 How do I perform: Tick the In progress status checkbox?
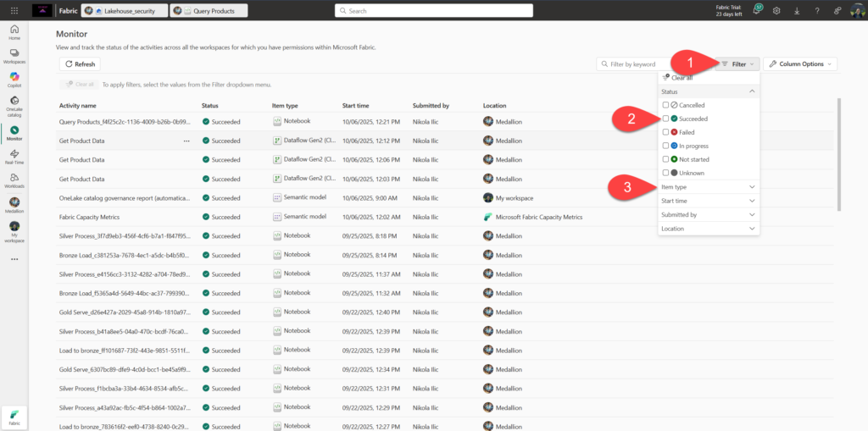(x=666, y=146)
